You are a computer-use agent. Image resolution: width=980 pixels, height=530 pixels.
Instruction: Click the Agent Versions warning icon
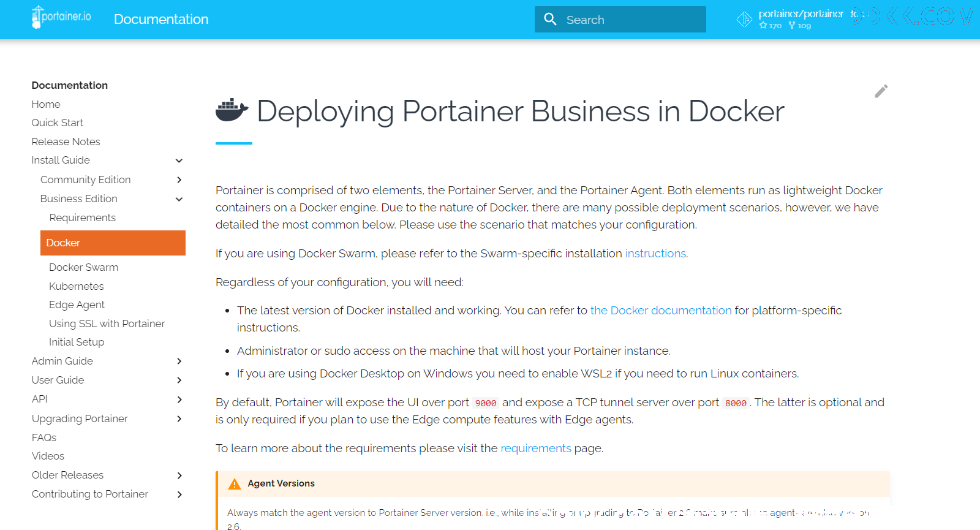(x=235, y=484)
